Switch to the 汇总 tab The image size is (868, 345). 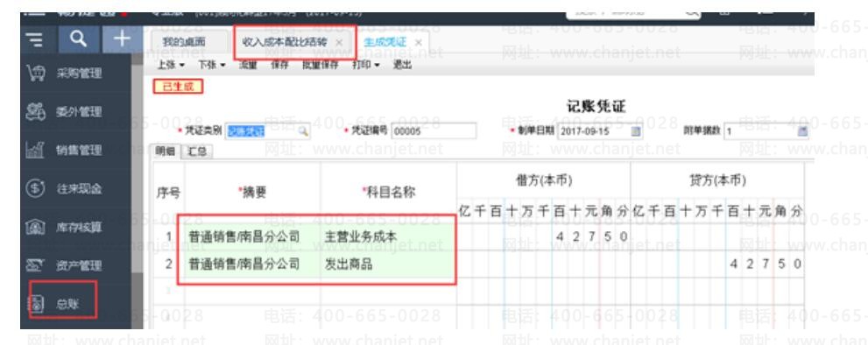pos(197,151)
